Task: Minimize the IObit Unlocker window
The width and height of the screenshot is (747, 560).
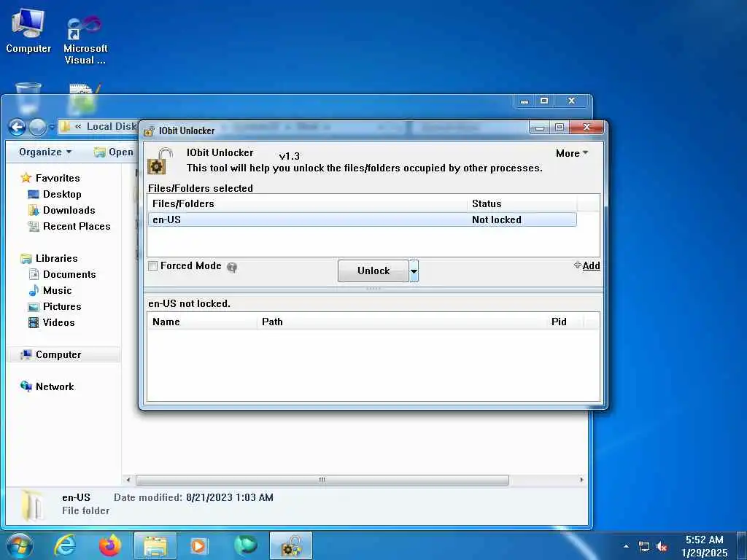Action: click(x=540, y=127)
